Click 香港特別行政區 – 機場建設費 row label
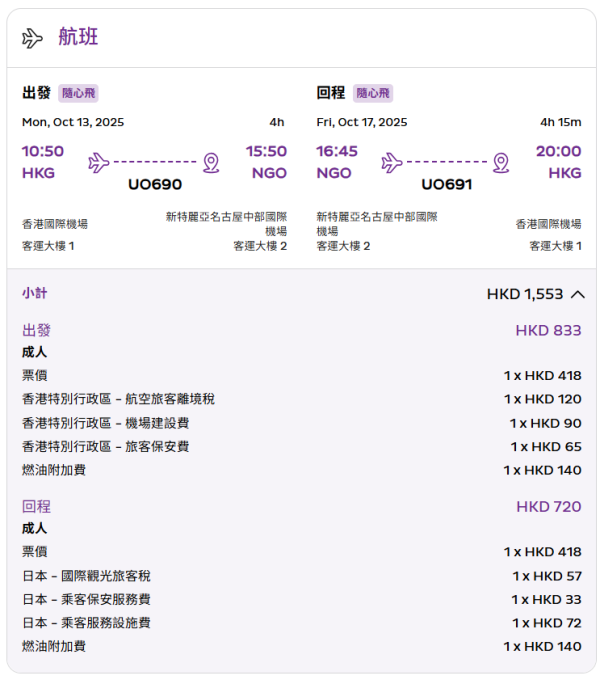600x684 pixels. 106,423
